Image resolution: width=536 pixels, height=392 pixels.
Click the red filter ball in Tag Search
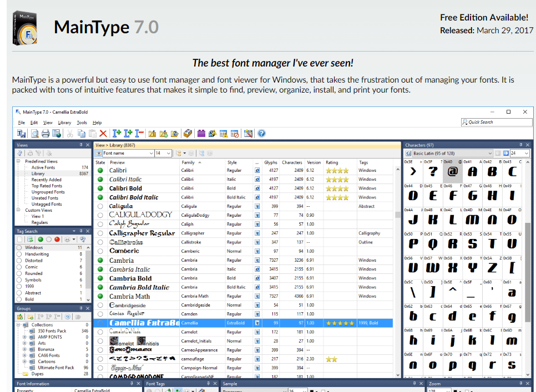(x=57, y=240)
